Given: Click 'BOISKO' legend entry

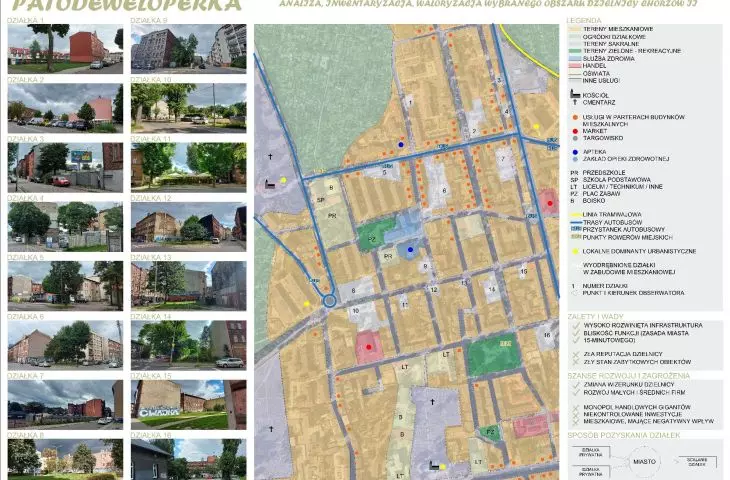Looking at the screenshot, I should [594, 201].
